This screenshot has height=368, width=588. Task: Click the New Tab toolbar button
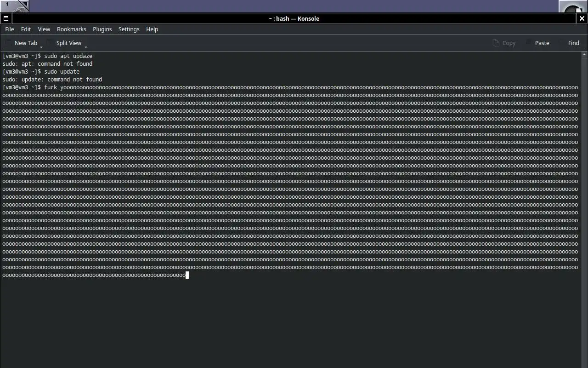[x=21, y=43]
